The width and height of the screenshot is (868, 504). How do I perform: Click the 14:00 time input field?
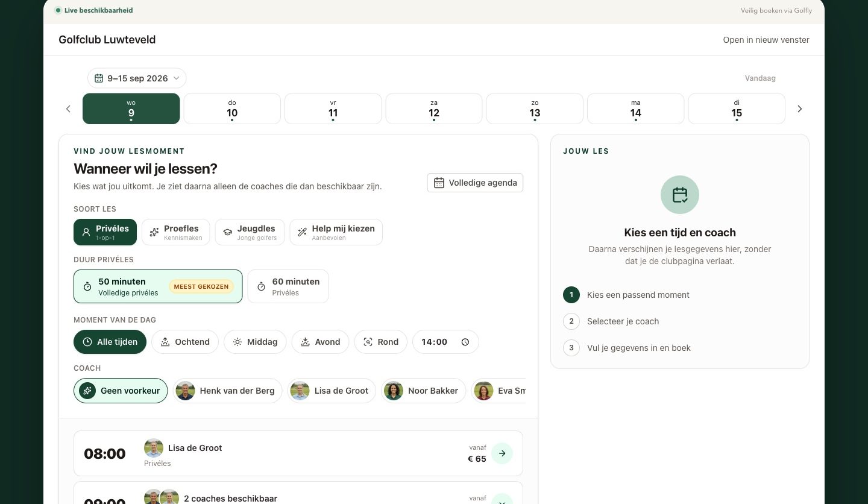(445, 342)
